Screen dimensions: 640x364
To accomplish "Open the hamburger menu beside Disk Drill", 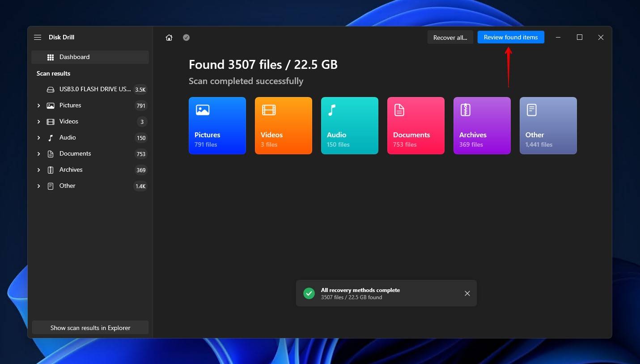I will click(38, 38).
